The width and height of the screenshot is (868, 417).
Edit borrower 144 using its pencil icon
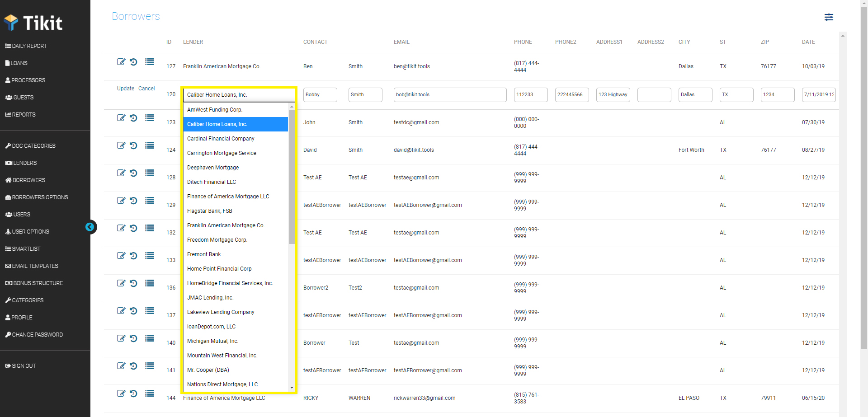121,394
